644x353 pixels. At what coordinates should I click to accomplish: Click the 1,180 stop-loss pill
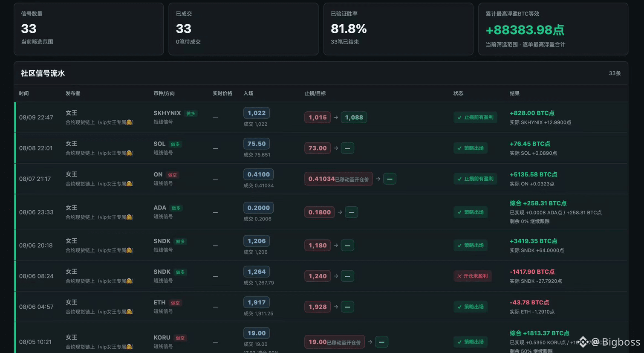[318, 245]
